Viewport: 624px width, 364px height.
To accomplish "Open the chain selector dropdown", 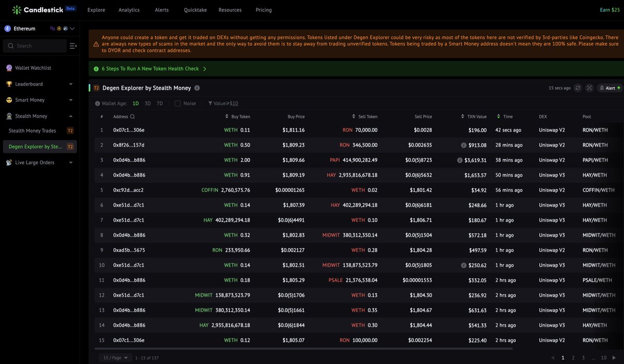I will 72,28.
